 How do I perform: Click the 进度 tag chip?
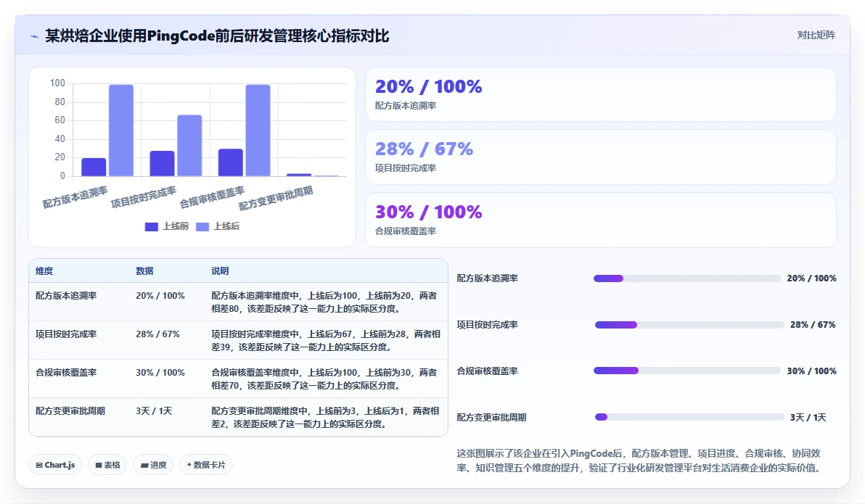pos(153,465)
